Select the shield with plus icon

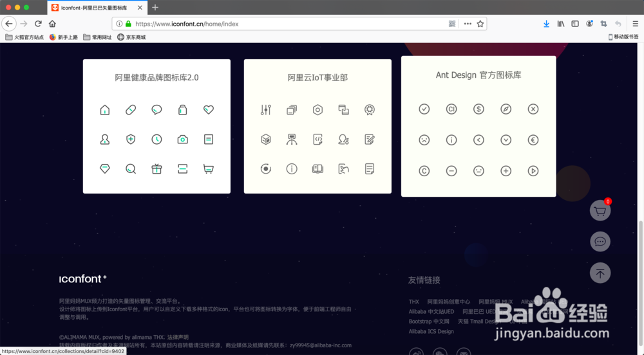(131, 140)
